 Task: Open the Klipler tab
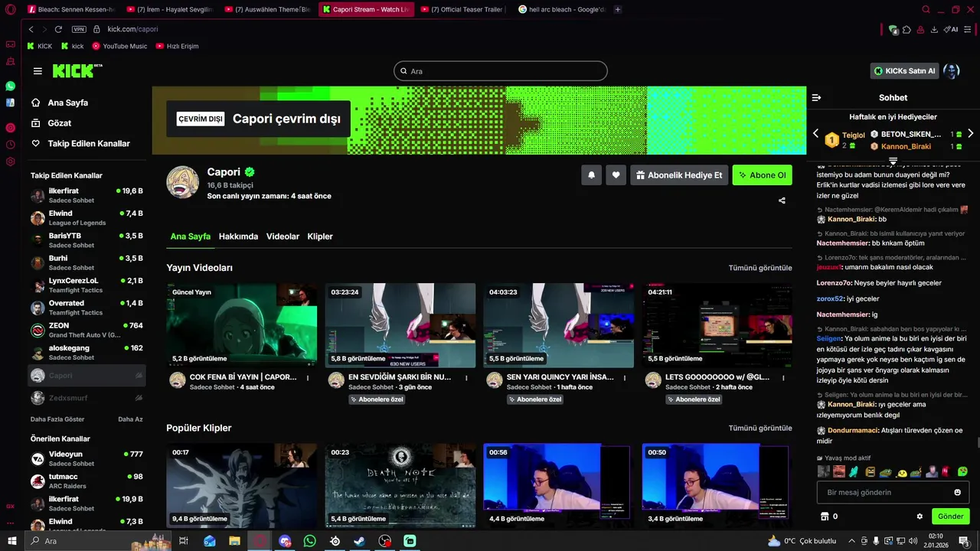[x=320, y=236]
